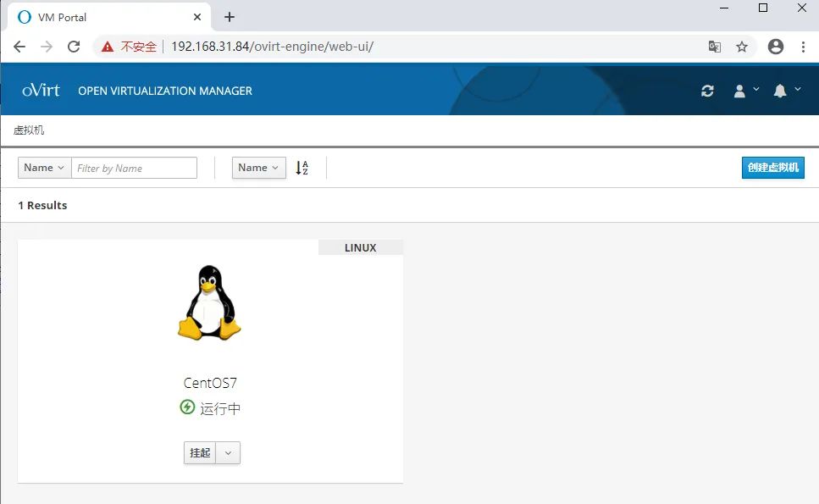Click the oVirt logo in header
819x504 pixels.
[x=41, y=91]
